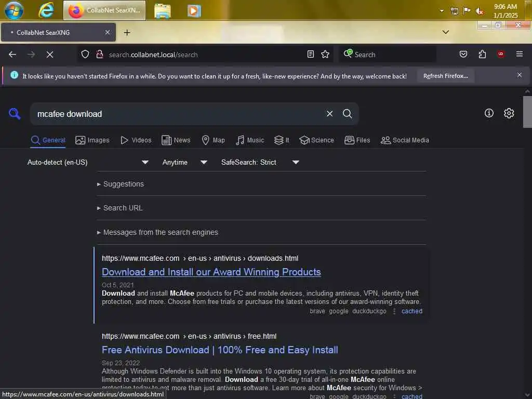Dismiss the Firefox refresh notification bar
532x399 pixels.
[x=519, y=75]
